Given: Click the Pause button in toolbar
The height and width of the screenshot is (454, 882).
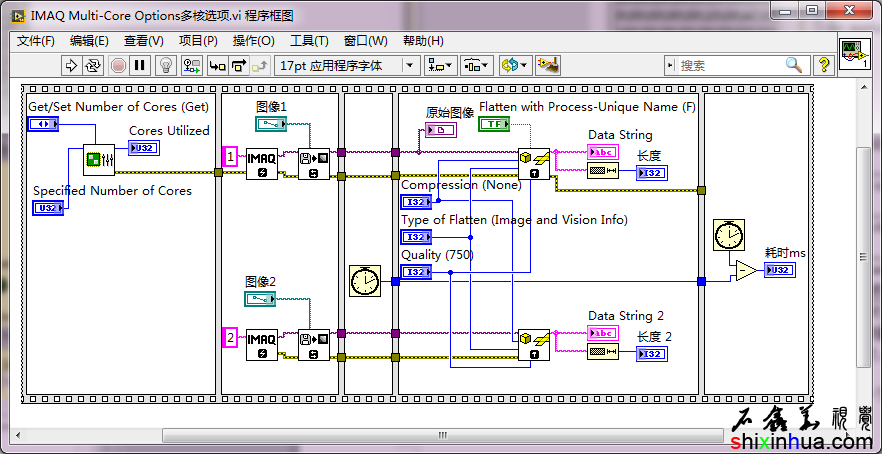Looking at the screenshot, I should coord(139,65).
